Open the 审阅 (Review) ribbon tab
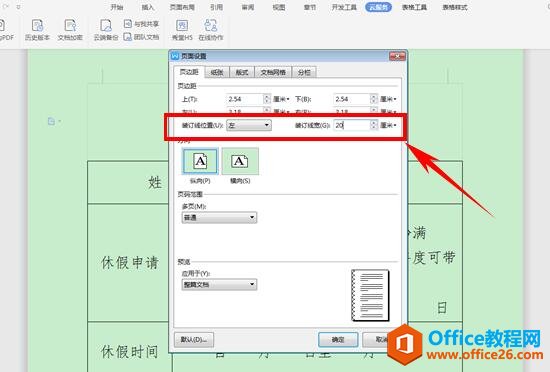550x372 pixels. point(248,7)
